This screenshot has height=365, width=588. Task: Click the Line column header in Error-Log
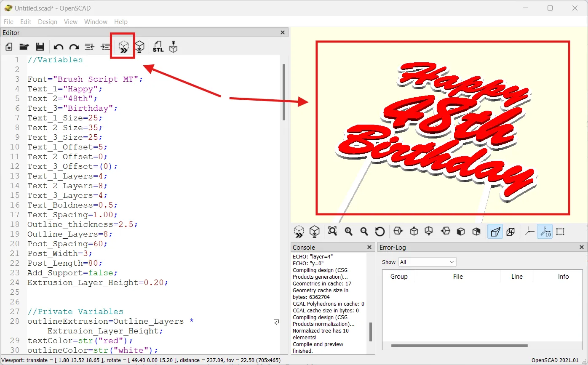click(x=517, y=277)
